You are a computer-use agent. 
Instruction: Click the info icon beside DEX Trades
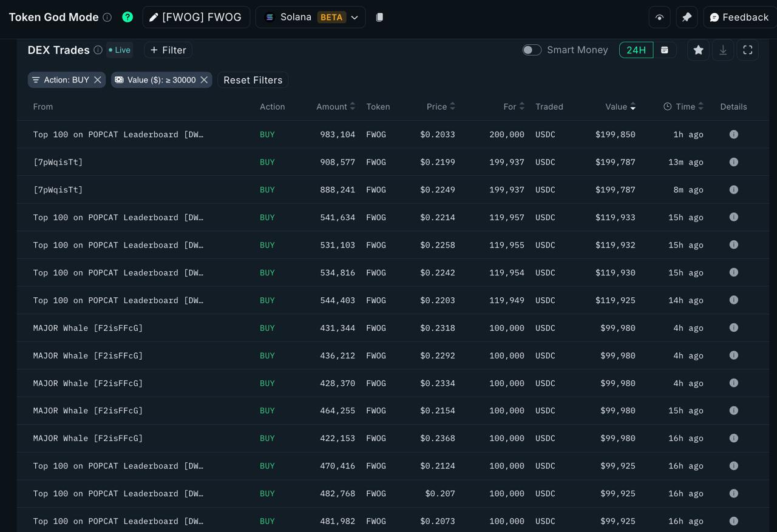98,50
